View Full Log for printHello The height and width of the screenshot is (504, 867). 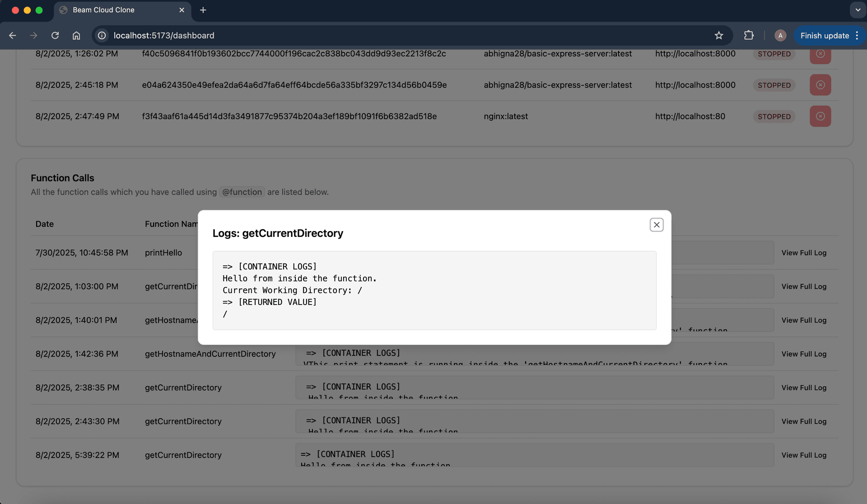pyautogui.click(x=804, y=253)
